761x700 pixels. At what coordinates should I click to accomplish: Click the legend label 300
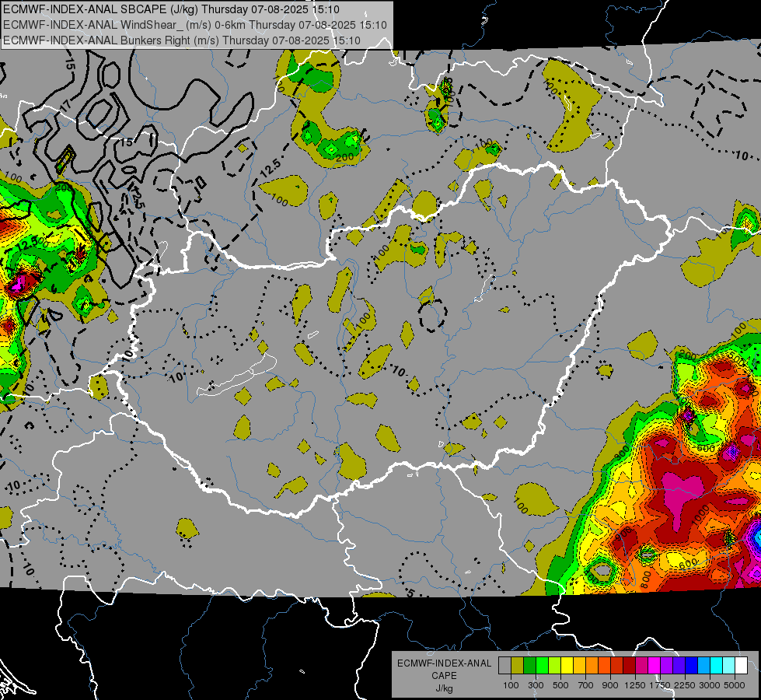point(536,685)
